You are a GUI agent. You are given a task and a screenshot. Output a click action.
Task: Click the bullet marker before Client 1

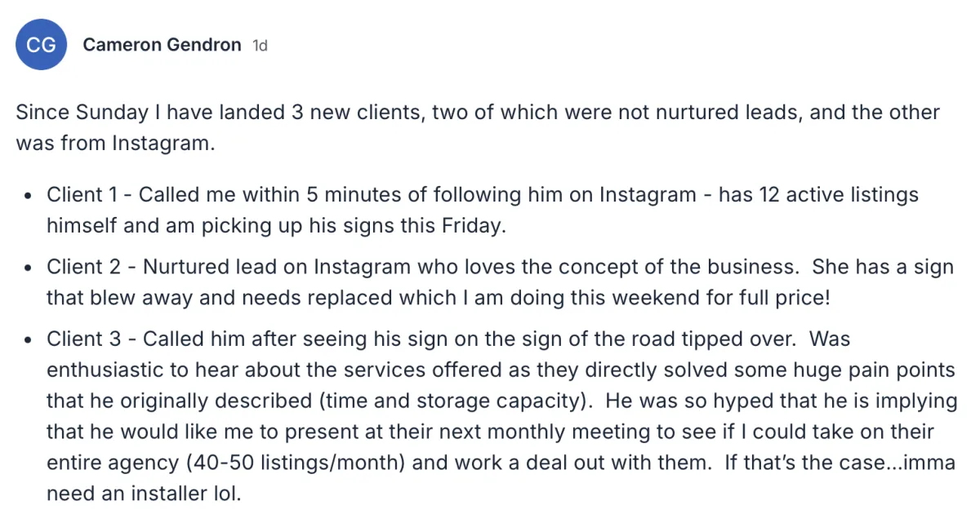[x=29, y=197]
